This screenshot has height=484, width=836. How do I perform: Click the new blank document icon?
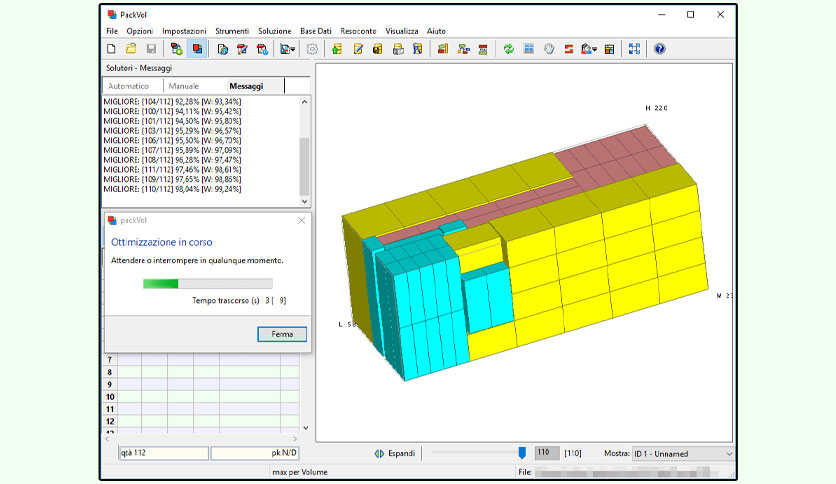point(111,49)
